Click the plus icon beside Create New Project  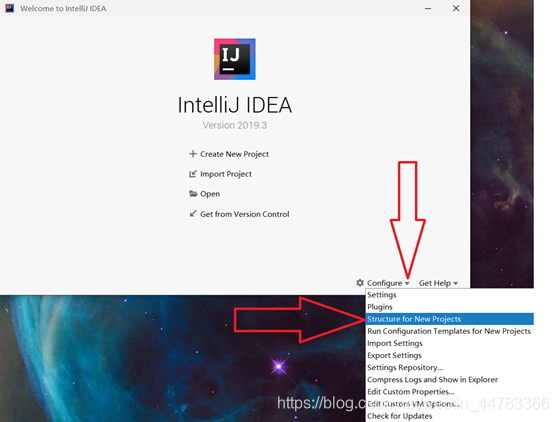[193, 154]
